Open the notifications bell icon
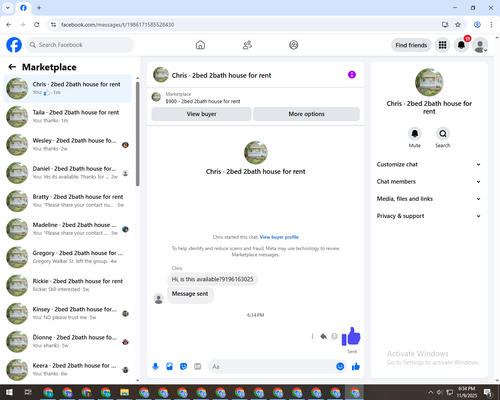 point(461,45)
